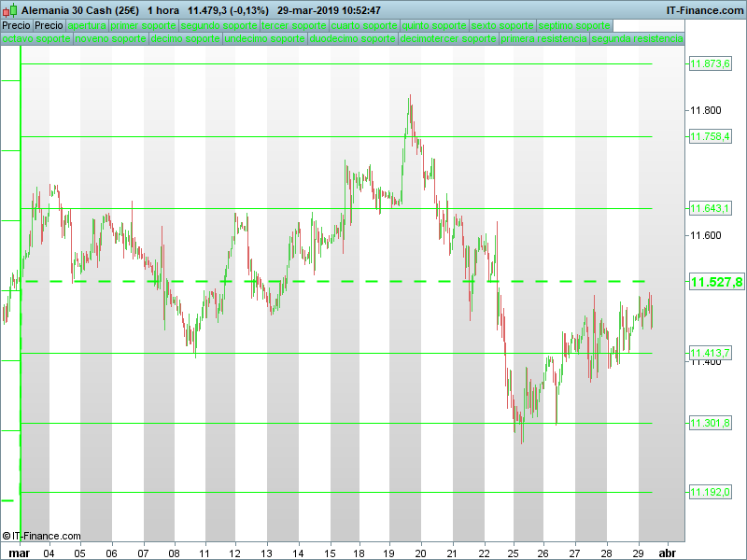Select the 'duodecimo soporte' indicator label

(x=352, y=39)
